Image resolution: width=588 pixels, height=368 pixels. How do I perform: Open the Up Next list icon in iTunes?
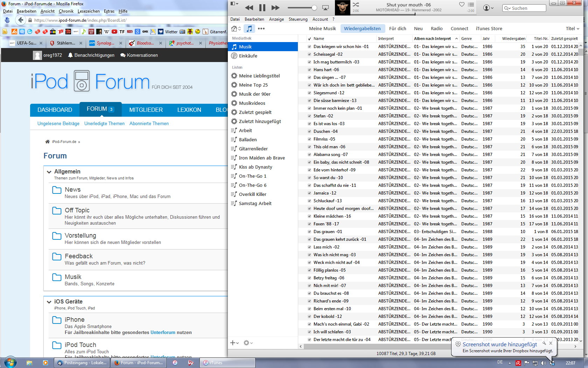pos(471,5)
